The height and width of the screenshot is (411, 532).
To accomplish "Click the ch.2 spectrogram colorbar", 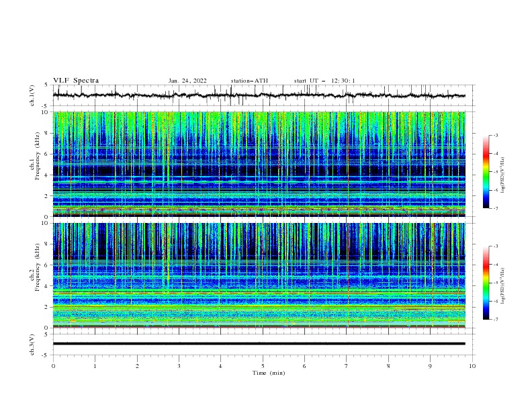I will click(x=486, y=283).
